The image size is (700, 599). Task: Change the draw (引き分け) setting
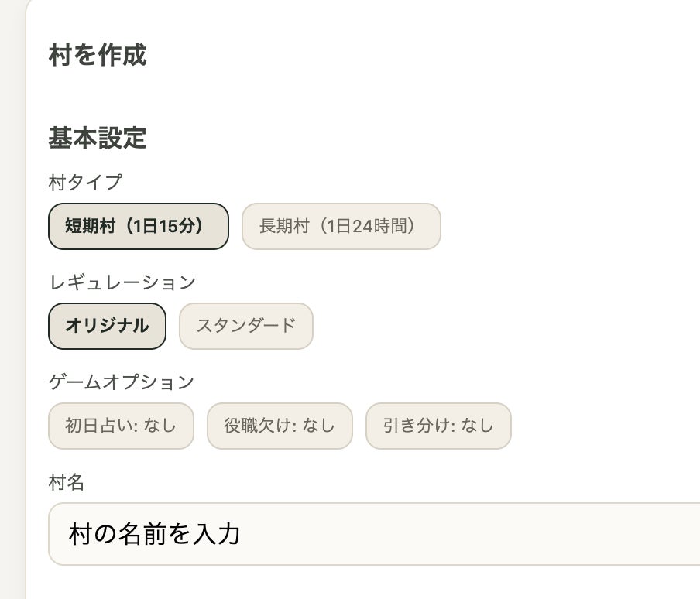tap(438, 426)
